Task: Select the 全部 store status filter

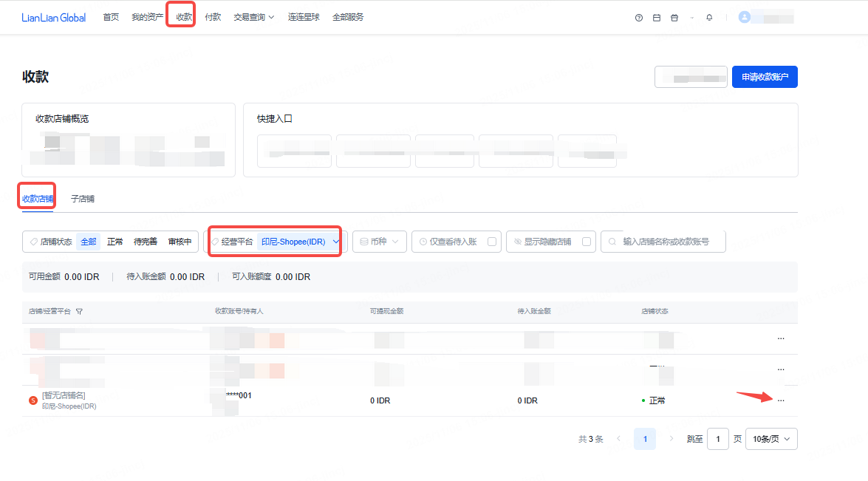Action: (89, 242)
